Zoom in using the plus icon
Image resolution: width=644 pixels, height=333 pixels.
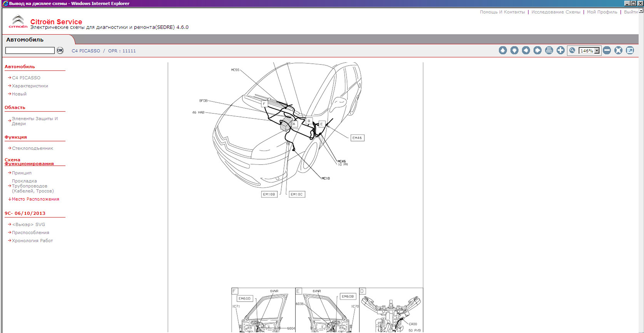(x=561, y=50)
